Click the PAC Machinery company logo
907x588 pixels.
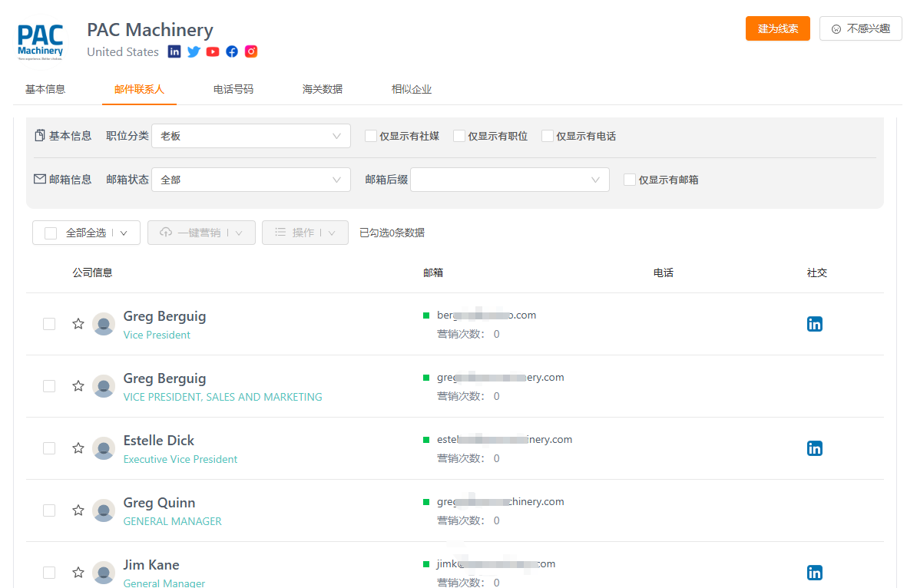click(40, 42)
